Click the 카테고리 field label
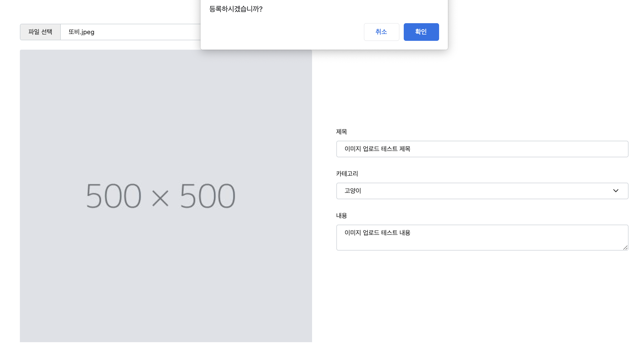The image size is (644, 351). (347, 174)
